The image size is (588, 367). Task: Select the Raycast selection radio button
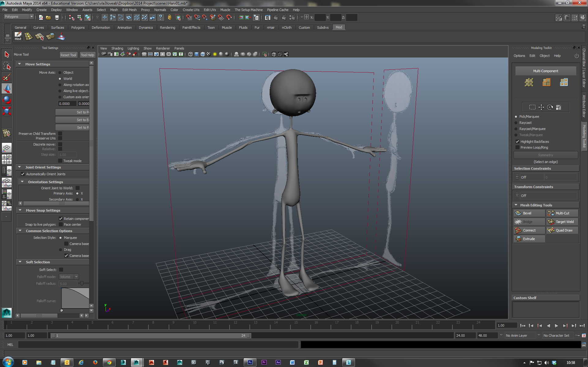516,123
